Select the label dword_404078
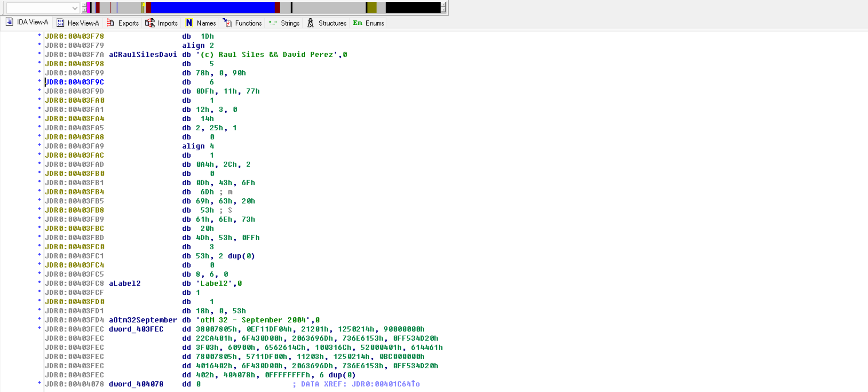The width and height of the screenshot is (868, 392). pyautogui.click(x=136, y=384)
